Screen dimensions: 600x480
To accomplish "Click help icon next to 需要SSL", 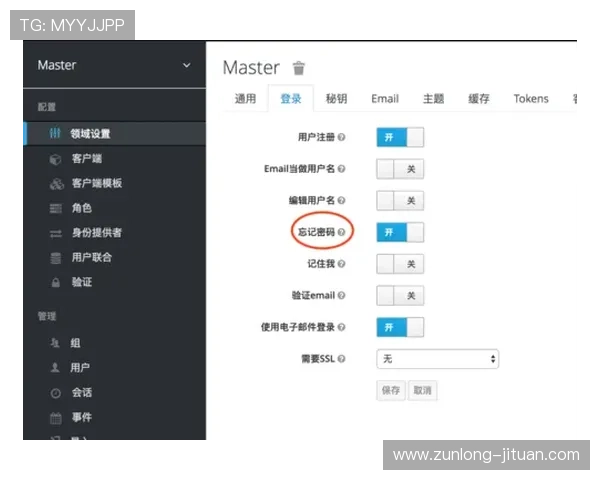I will (x=341, y=359).
